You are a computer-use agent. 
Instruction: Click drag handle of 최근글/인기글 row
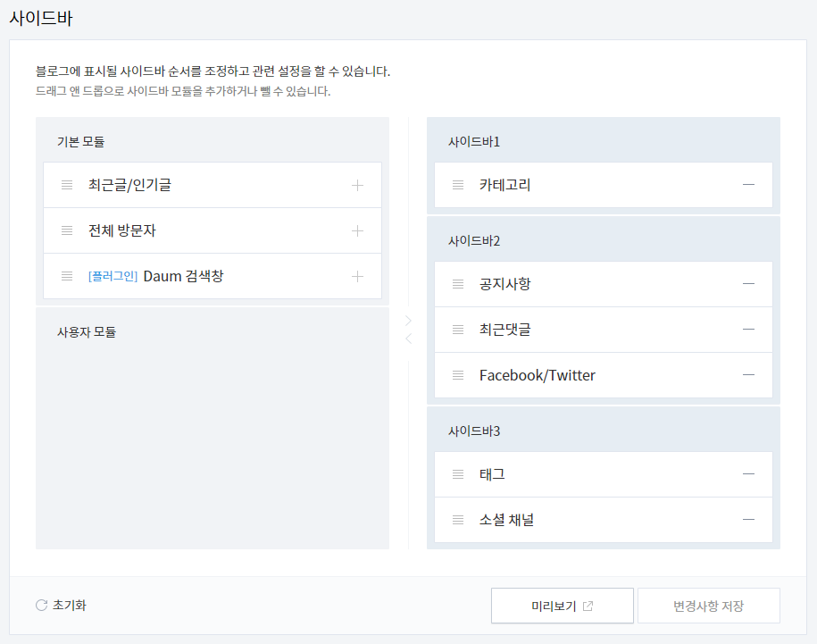(x=67, y=185)
